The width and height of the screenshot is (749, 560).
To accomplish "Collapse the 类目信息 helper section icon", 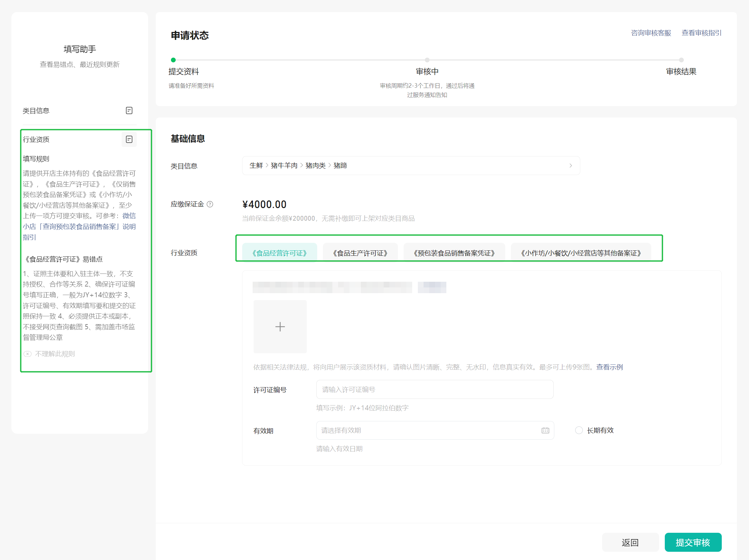I will coord(129,111).
